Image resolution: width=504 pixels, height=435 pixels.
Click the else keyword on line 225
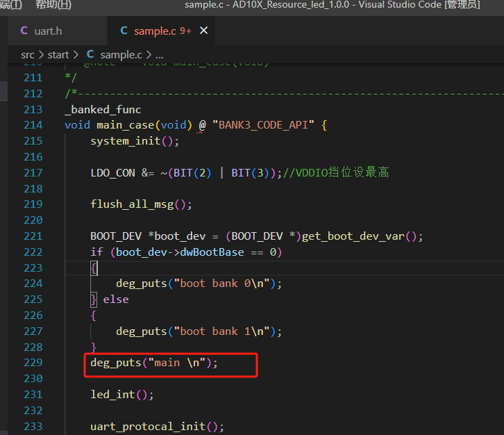pos(116,299)
